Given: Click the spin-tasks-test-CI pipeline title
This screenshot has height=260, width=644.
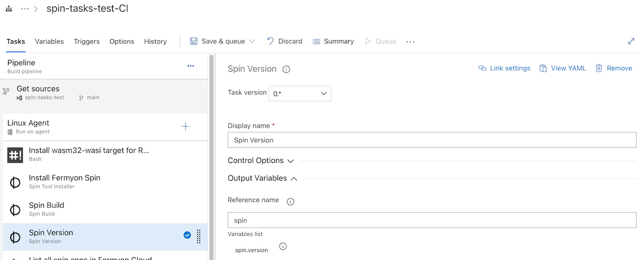Looking at the screenshot, I should coord(87,9).
